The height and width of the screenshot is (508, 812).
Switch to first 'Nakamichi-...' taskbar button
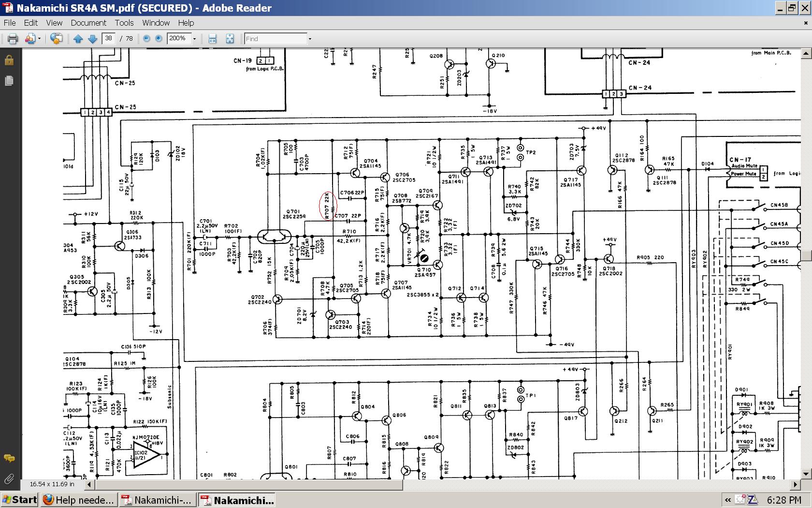158,500
